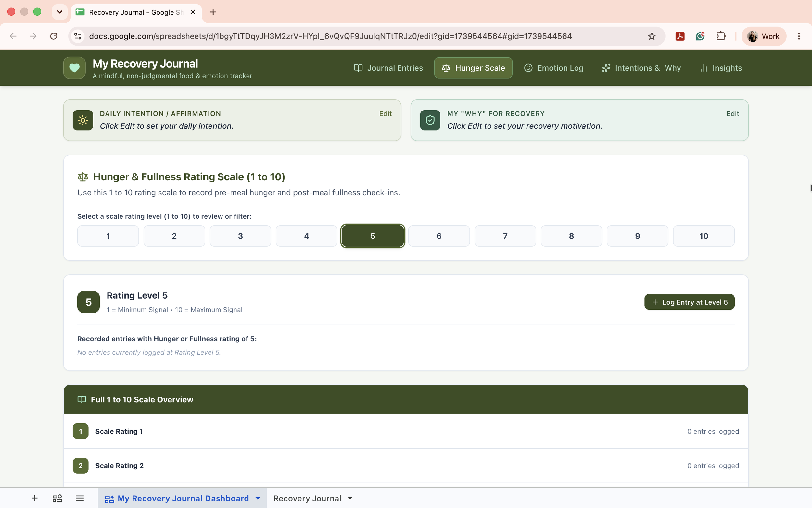Viewport: 812px width, 508px height.
Task: Select scale rating level 3
Action: [x=240, y=236]
